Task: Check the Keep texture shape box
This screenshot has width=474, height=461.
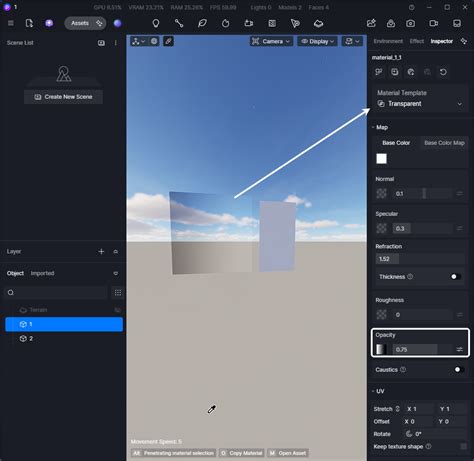Action: pos(463,446)
